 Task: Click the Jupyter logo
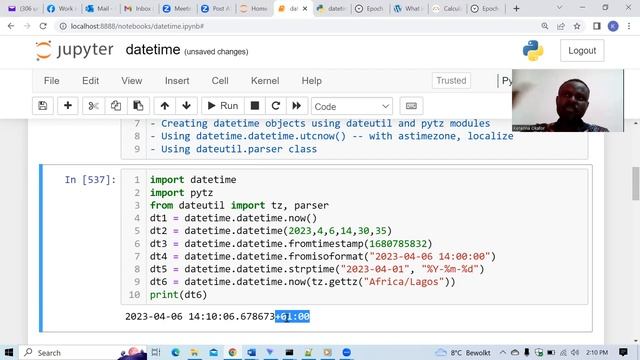point(74,50)
